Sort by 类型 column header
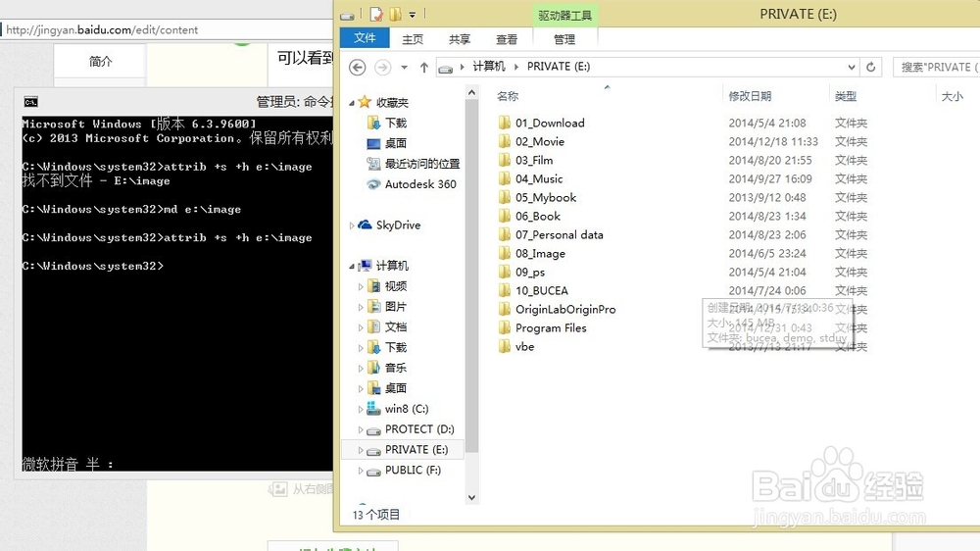Viewport: 980px width, 551px height. click(x=845, y=96)
